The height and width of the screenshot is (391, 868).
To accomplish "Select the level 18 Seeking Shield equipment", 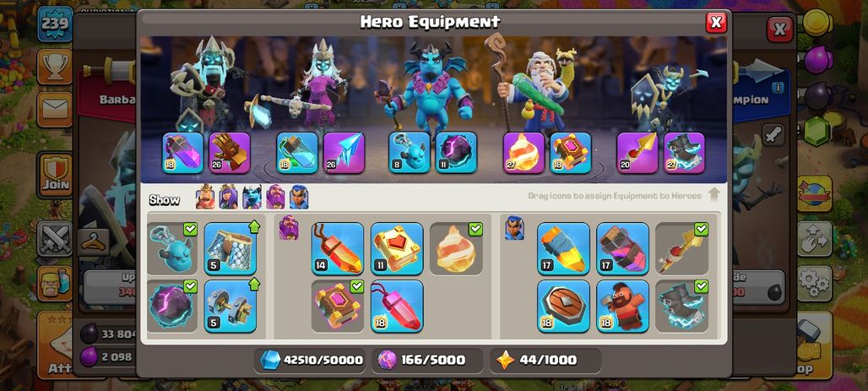I will pos(563,306).
